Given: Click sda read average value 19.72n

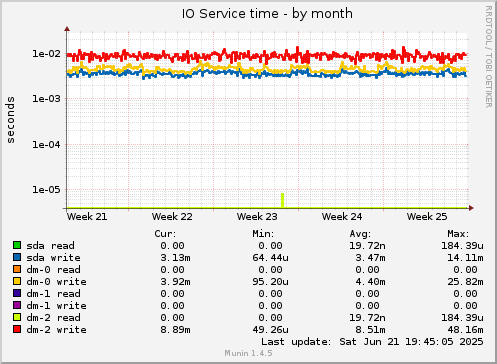Looking at the screenshot, I should 367,246.
